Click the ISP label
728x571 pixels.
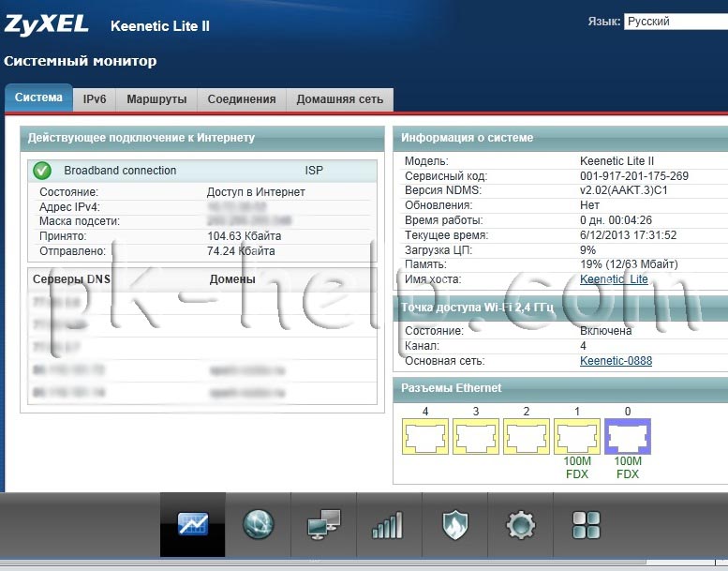click(314, 171)
